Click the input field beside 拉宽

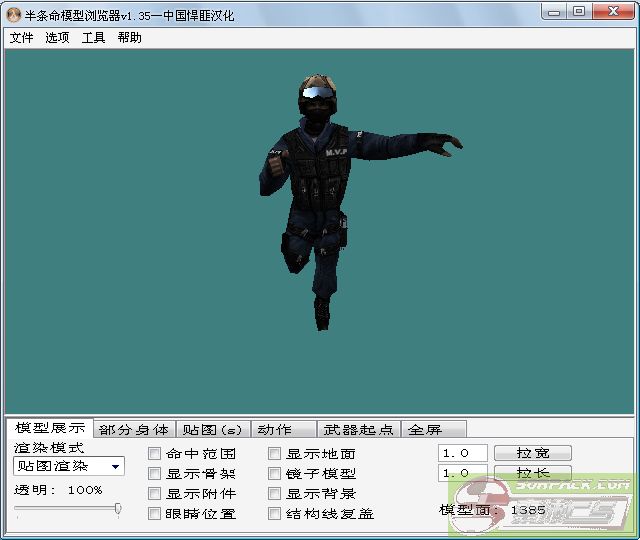(462, 453)
